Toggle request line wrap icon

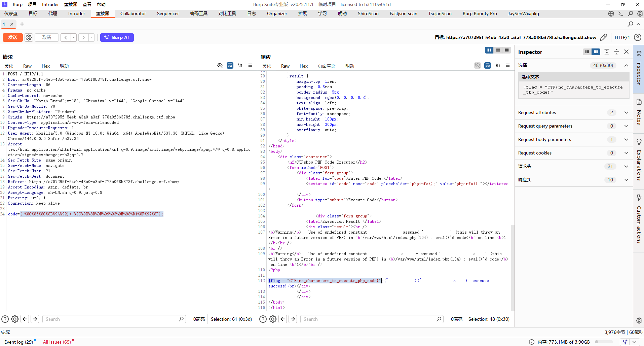[x=230, y=65]
